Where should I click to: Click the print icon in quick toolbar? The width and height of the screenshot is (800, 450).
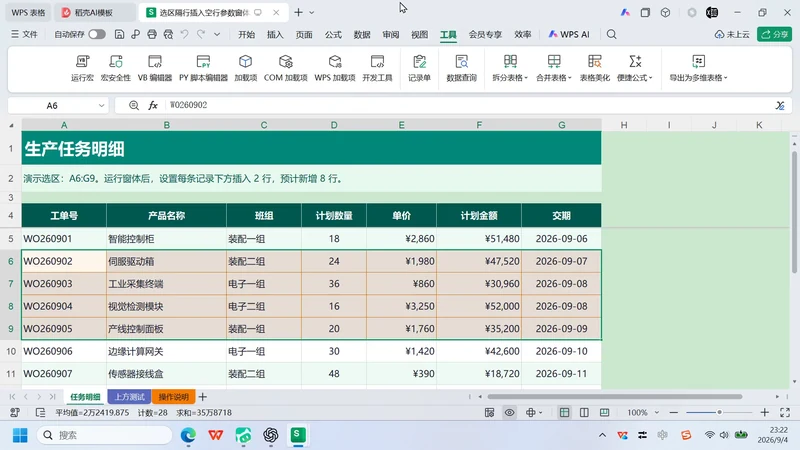152,34
